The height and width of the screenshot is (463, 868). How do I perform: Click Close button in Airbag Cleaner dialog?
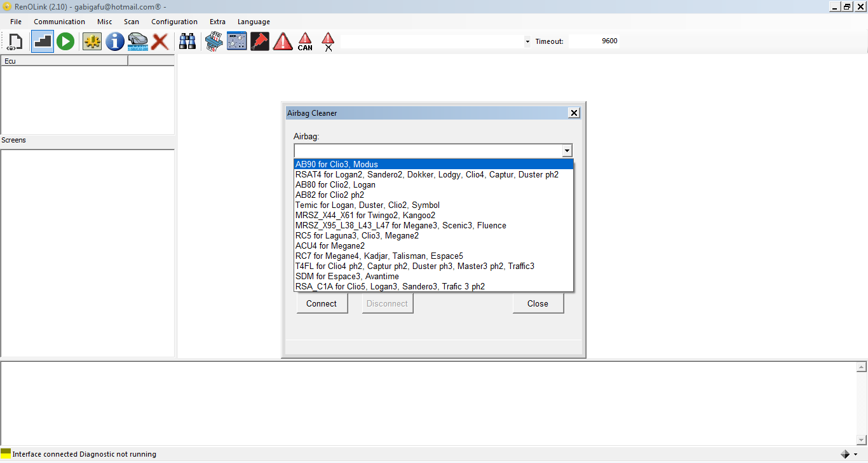[538, 303]
